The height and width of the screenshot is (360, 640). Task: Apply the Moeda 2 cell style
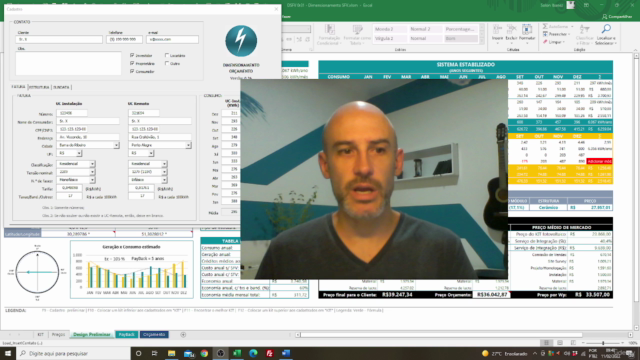[389, 29]
